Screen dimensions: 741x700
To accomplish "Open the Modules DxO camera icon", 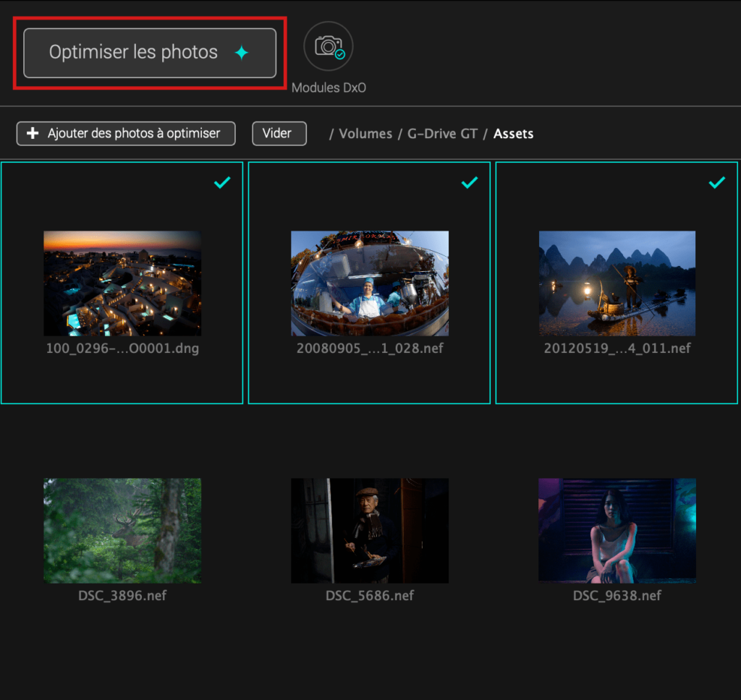I will [x=329, y=46].
